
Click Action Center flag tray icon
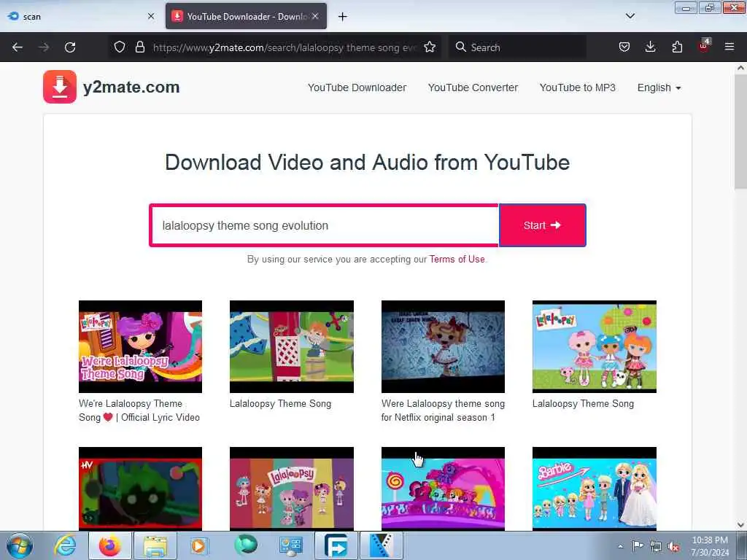[638, 545]
